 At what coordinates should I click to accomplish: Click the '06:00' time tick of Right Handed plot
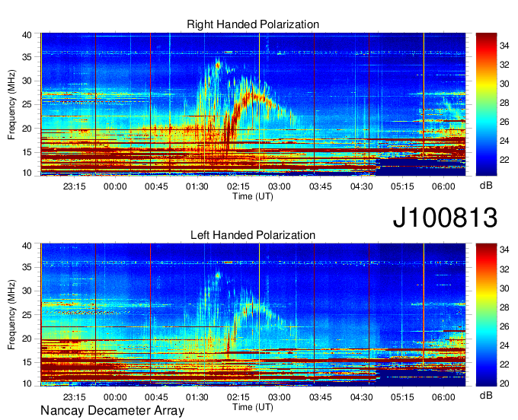tap(443, 186)
